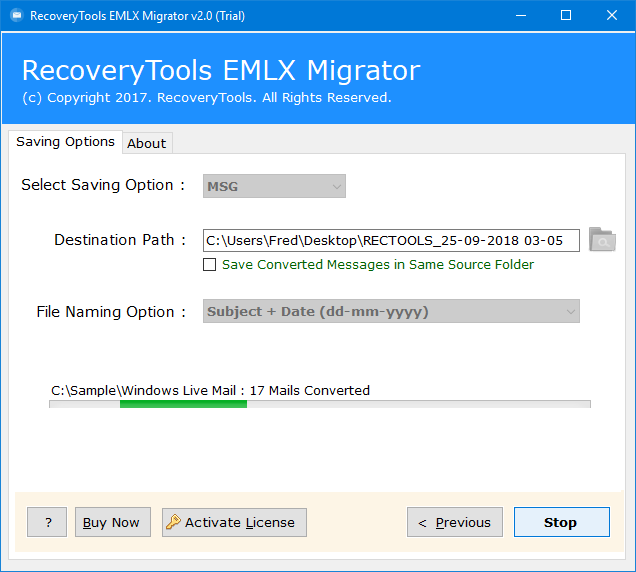This screenshot has height=572, width=636.
Task: Select the Saving Options tab
Action: (x=65, y=142)
